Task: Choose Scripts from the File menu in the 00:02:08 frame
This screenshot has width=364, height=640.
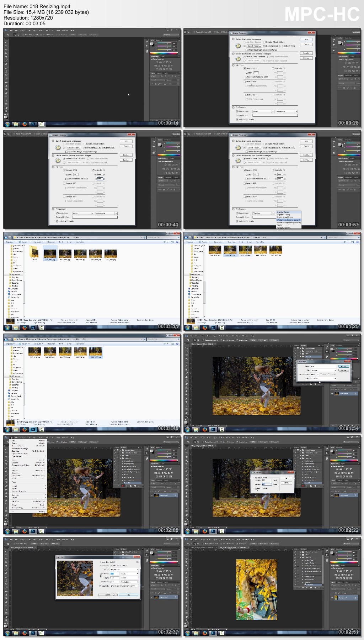Action: 28,498
